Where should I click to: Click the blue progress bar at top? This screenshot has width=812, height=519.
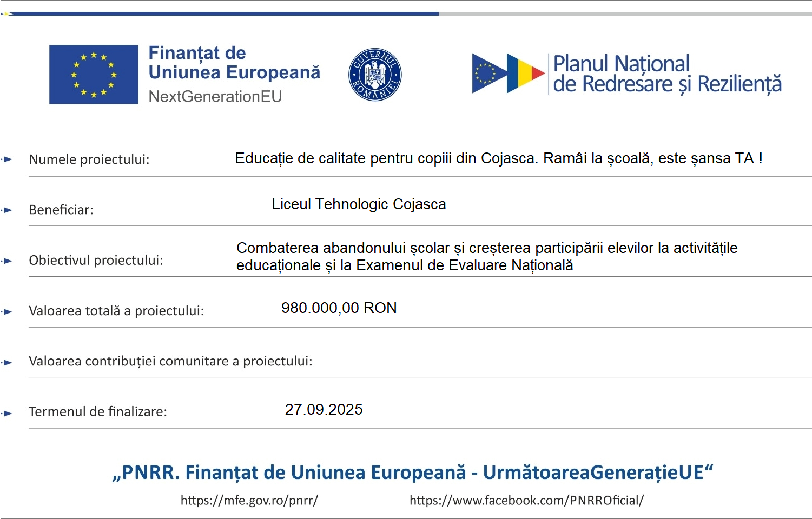(x=223, y=14)
